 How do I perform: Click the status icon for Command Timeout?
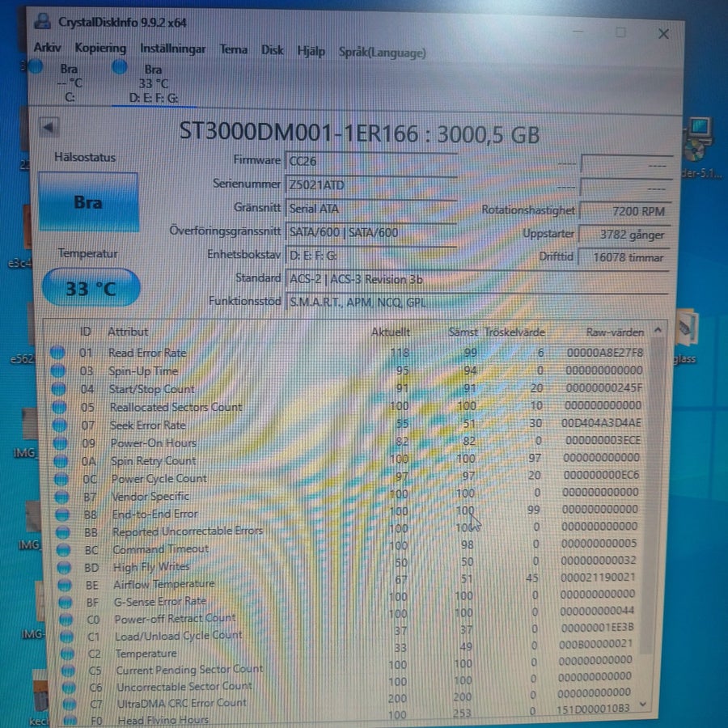(x=64, y=550)
